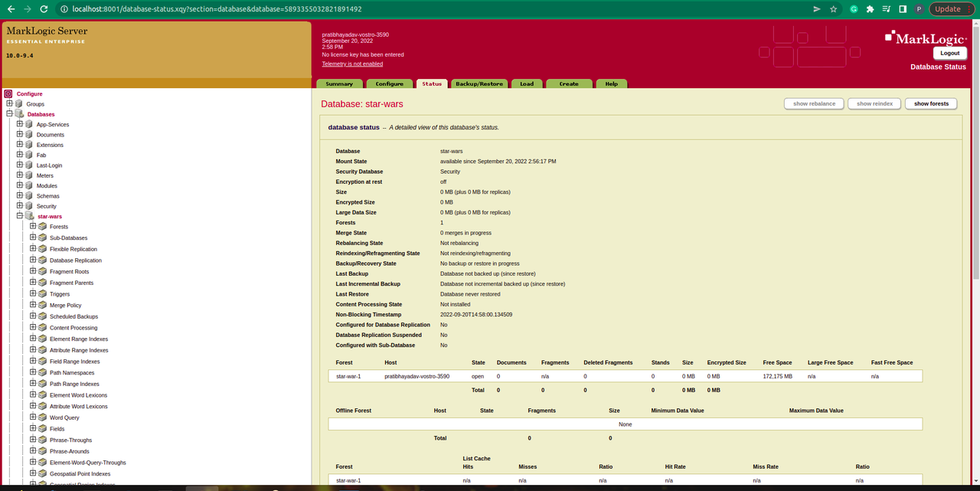Click the show forests button

coord(931,103)
